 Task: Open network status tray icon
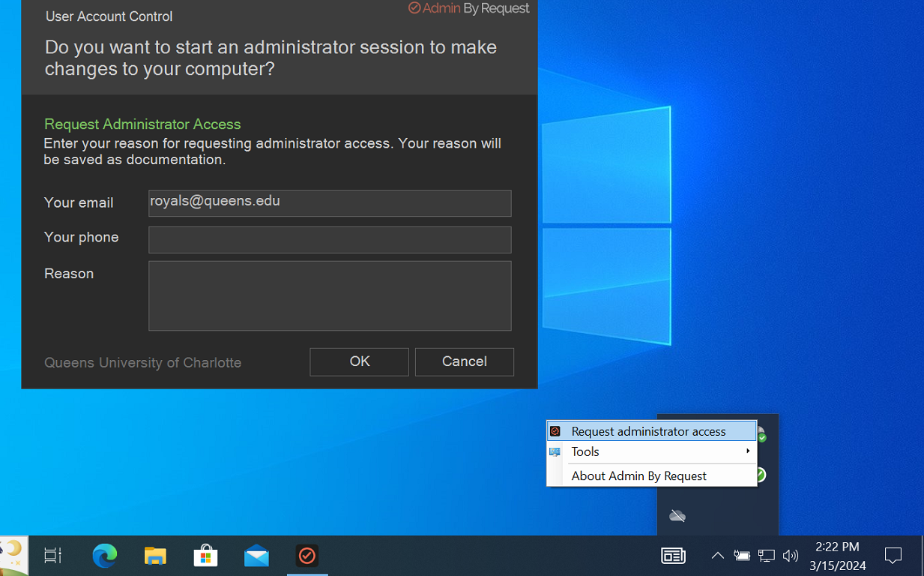tap(766, 556)
